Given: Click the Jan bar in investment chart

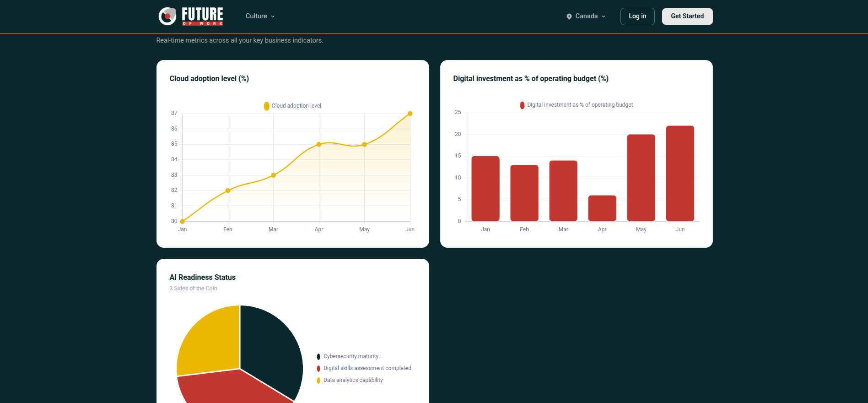Looking at the screenshot, I should 485,189.
